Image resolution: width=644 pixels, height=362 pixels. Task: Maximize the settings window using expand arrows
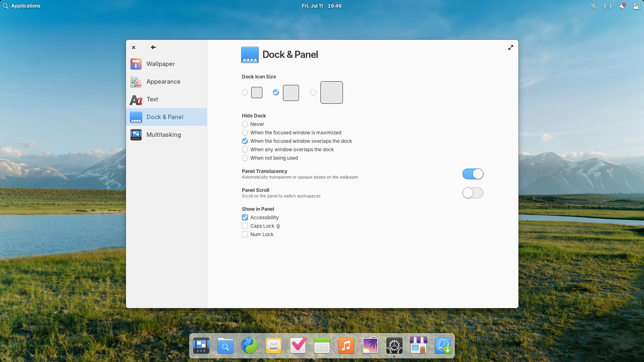coord(511,47)
